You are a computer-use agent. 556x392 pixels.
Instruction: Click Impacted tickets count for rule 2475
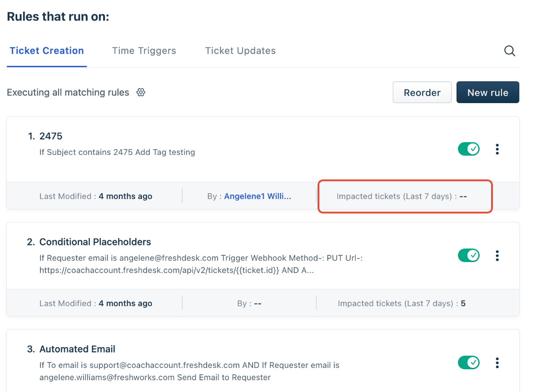coord(463,196)
